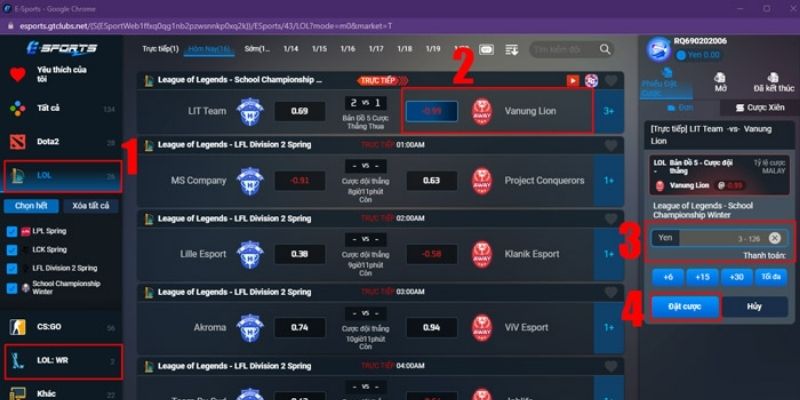Switch to Đơn single bet tab

click(x=680, y=108)
